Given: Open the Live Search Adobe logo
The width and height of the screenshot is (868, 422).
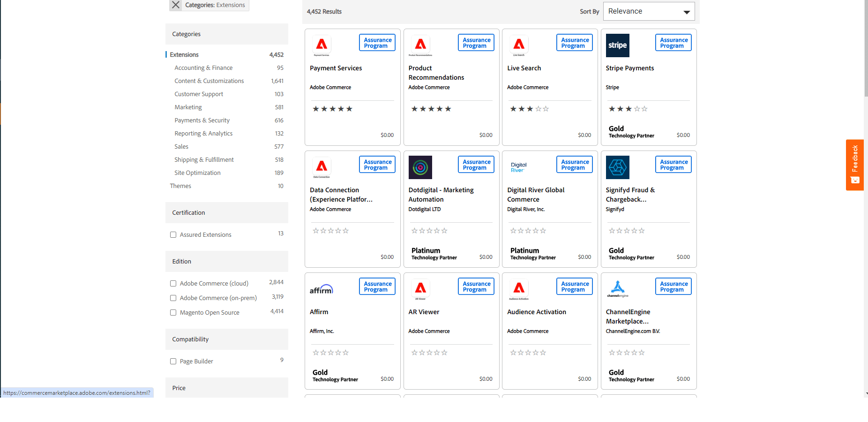Looking at the screenshot, I should click(519, 45).
